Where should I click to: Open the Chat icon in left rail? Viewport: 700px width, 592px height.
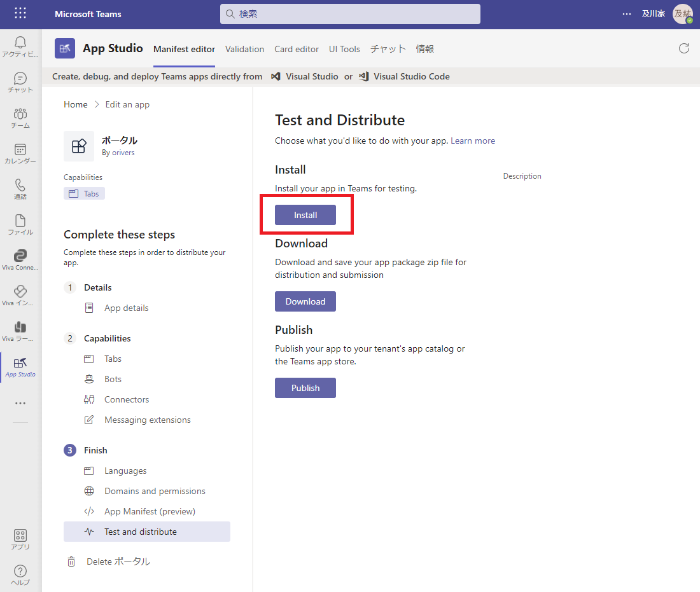click(20, 79)
